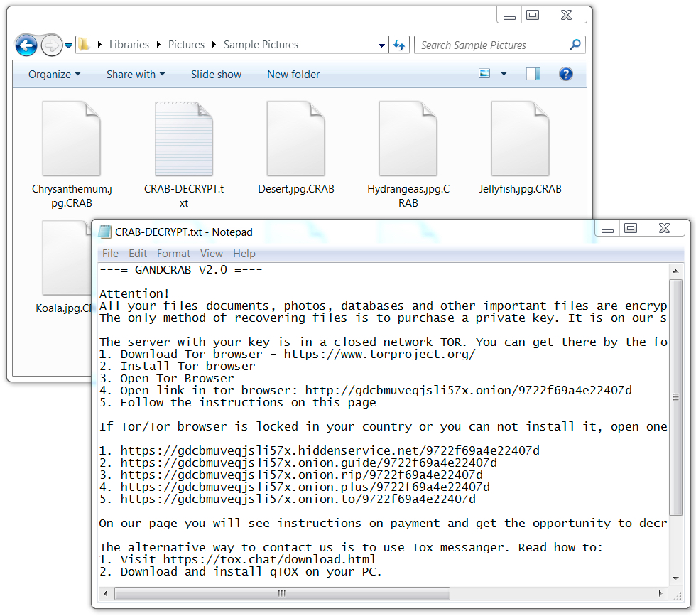Select Sample Pictures in the breadcrumb
The image size is (696, 616).
(x=261, y=45)
